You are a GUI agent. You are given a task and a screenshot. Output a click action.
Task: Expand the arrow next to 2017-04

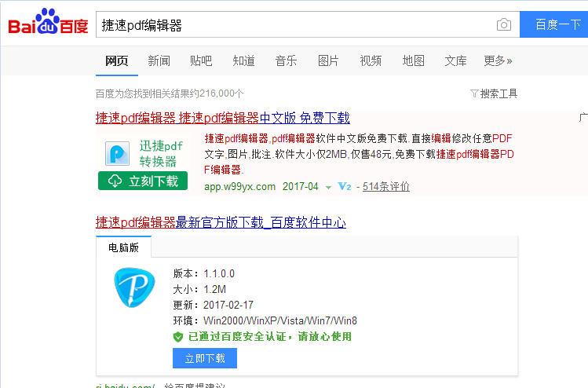click(x=328, y=187)
